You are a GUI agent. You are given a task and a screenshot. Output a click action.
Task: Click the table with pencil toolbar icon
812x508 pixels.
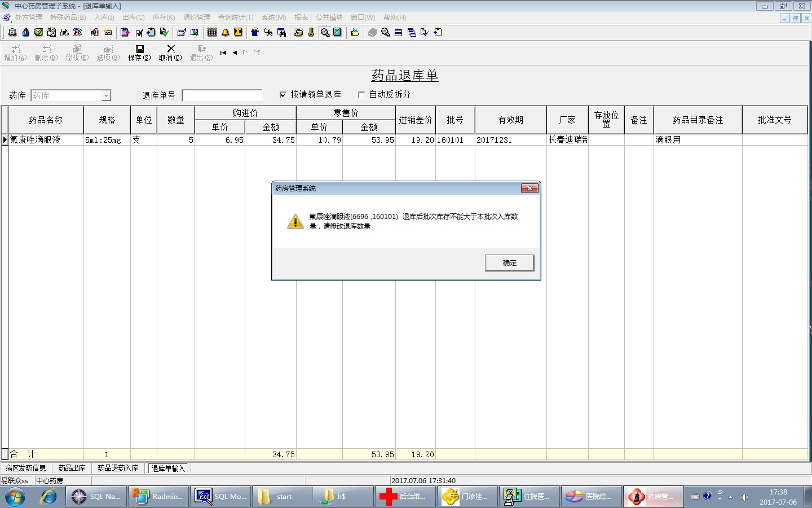pos(182,32)
